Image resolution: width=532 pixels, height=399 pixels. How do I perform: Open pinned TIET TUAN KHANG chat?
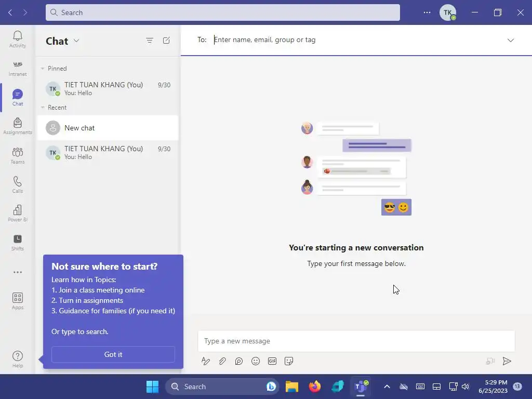(108, 88)
